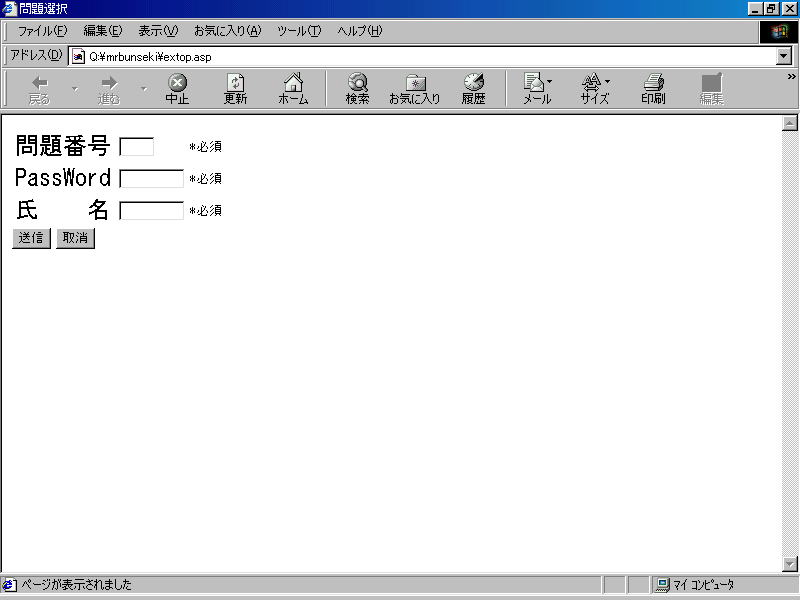Minimize the browser window

[755, 9]
